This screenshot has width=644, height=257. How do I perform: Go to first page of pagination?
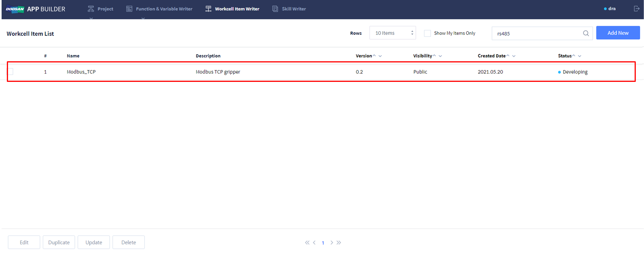coord(307,243)
